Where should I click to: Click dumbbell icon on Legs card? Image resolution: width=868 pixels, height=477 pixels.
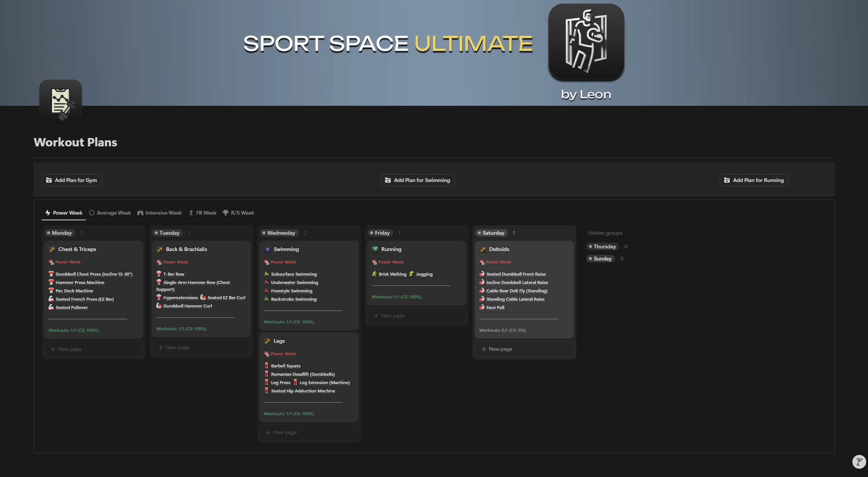(267, 341)
